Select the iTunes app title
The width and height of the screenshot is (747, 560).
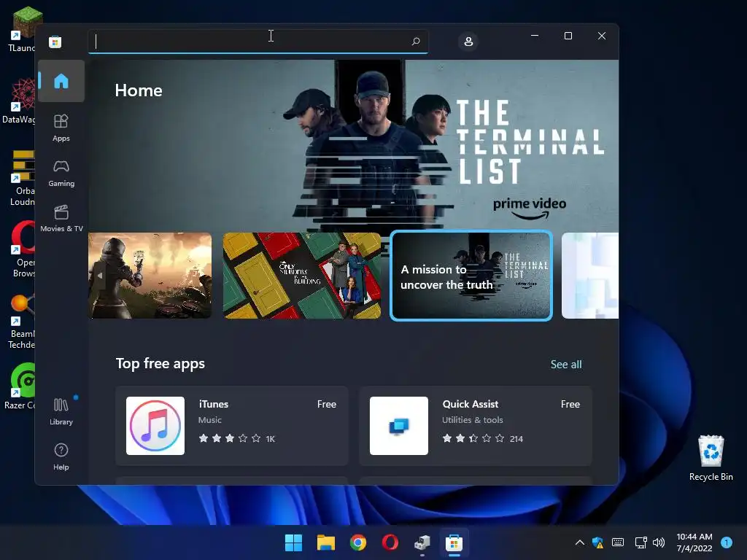tap(214, 404)
